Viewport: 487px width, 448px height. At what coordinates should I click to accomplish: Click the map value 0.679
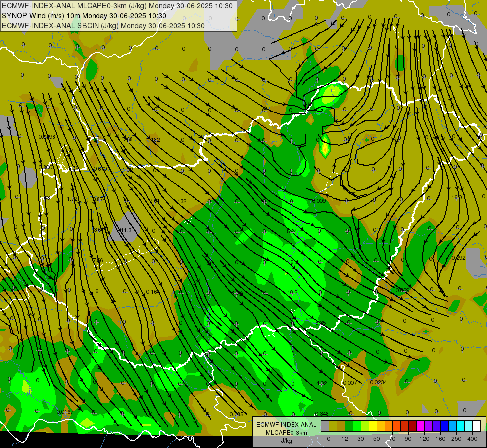tap(100, 169)
